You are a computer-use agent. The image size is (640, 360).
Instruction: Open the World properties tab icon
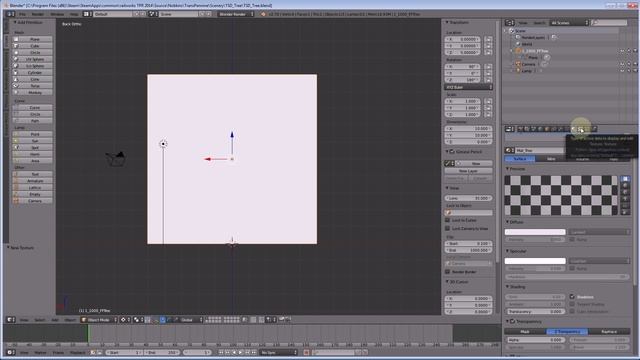point(540,129)
